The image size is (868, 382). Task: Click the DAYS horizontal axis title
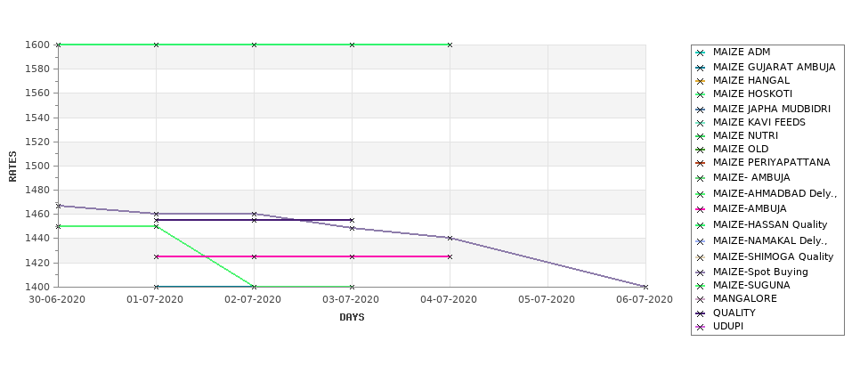tap(352, 317)
